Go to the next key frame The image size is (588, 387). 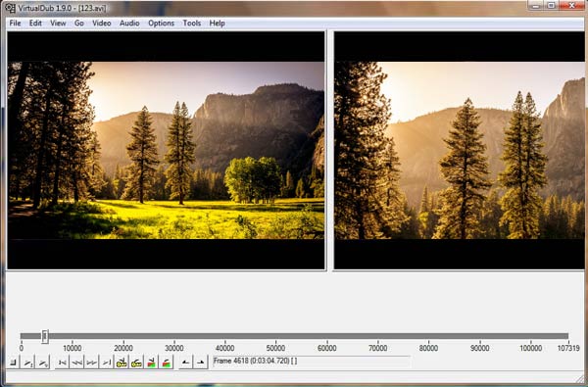coord(136,363)
